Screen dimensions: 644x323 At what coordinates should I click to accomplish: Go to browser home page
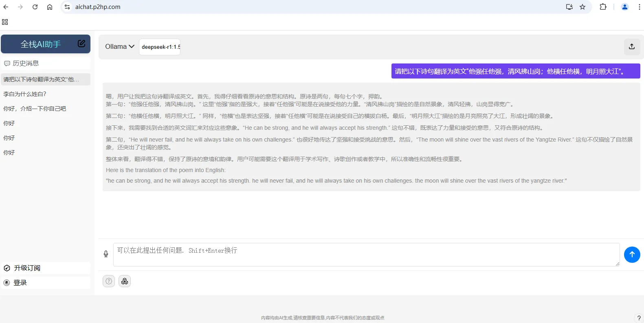pyautogui.click(x=50, y=7)
